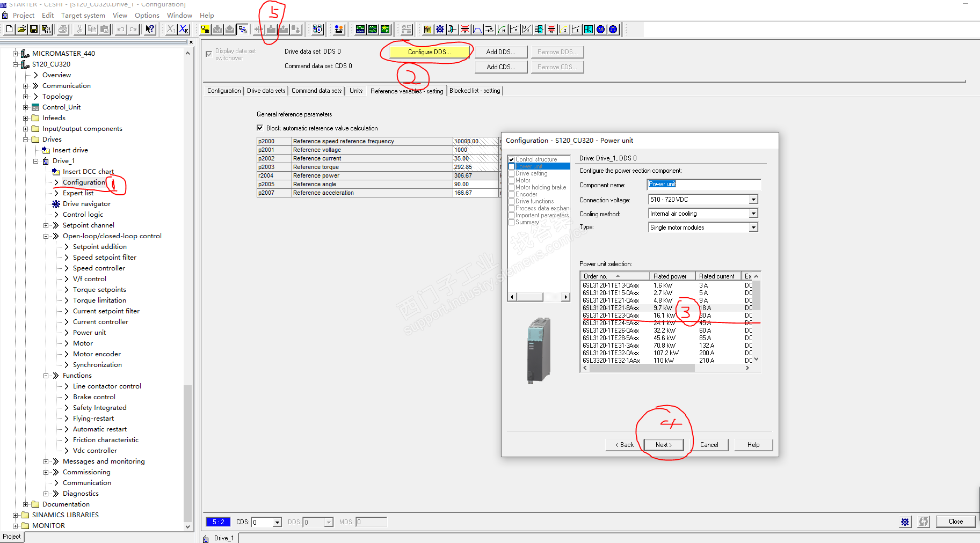Image resolution: width=980 pixels, height=543 pixels.
Task: Click the blue drive navigator snowflake icon
Action: 440,30
